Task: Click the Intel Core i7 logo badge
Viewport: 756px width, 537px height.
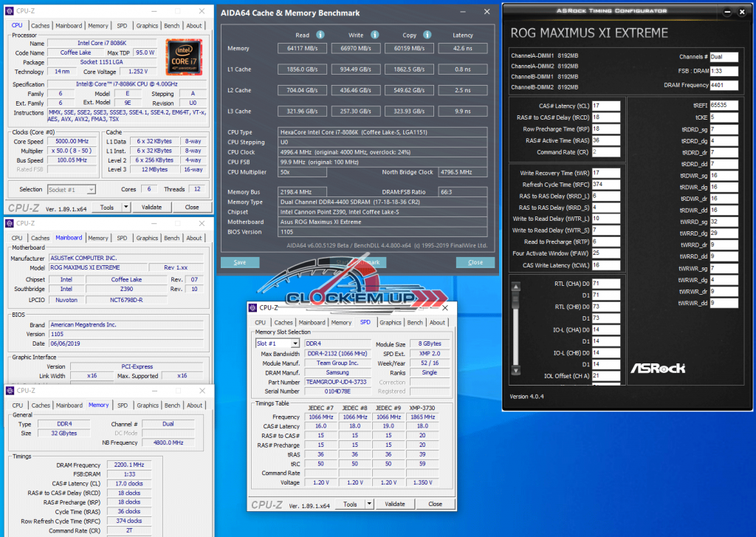Action: (183, 55)
